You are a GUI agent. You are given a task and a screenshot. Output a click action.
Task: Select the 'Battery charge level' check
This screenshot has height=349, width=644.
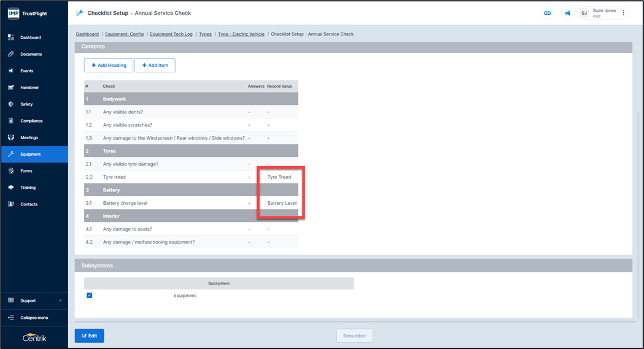[191, 203]
